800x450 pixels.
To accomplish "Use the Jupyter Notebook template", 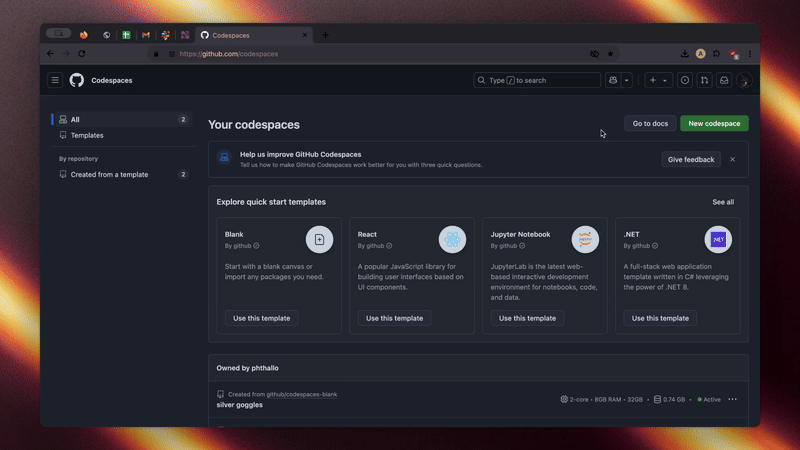I will click(527, 318).
